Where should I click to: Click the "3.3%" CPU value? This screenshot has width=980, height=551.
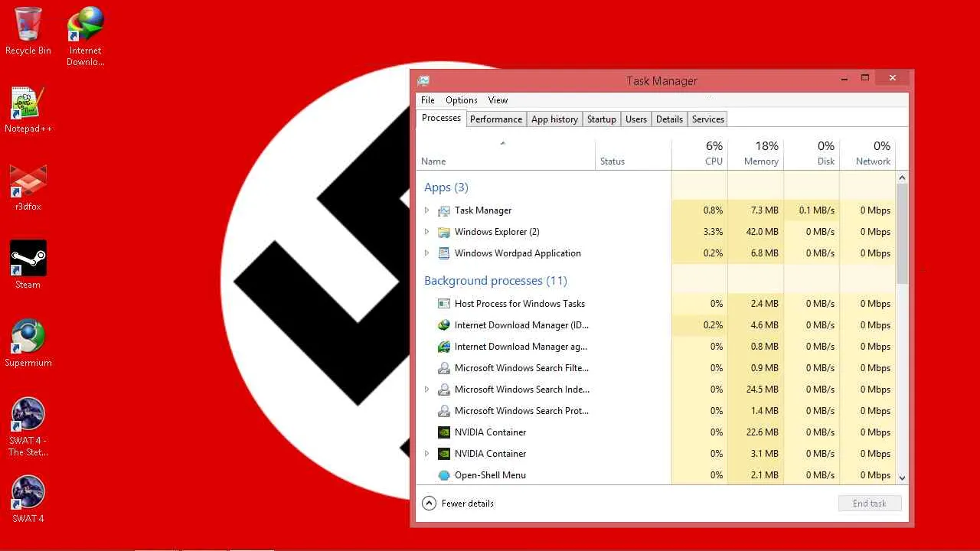713,232
